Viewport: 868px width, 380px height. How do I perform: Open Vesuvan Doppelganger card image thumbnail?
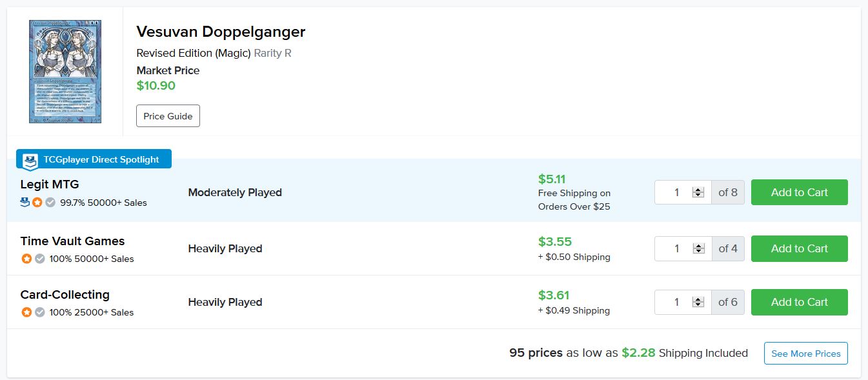(65, 72)
